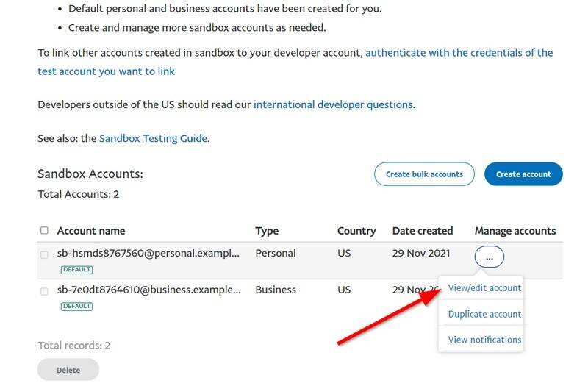Toggle the select-all accounts checkbox
588x386 pixels.
click(44, 231)
